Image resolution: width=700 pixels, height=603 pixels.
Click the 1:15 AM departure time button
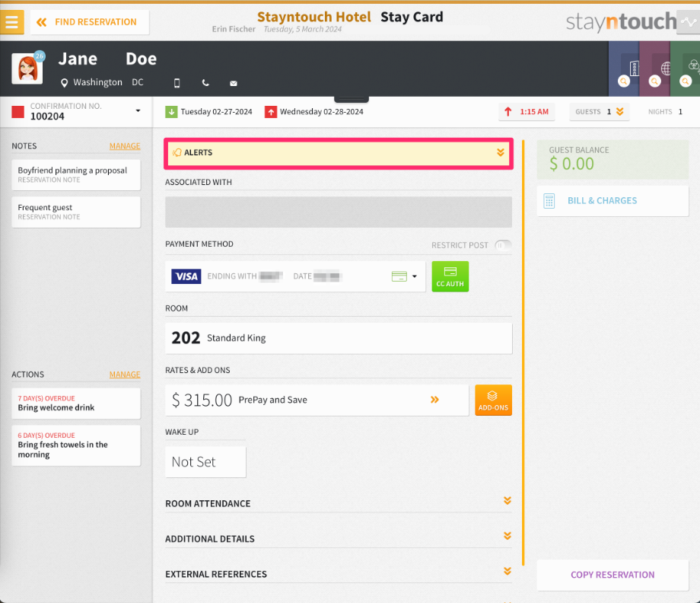[527, 112]
